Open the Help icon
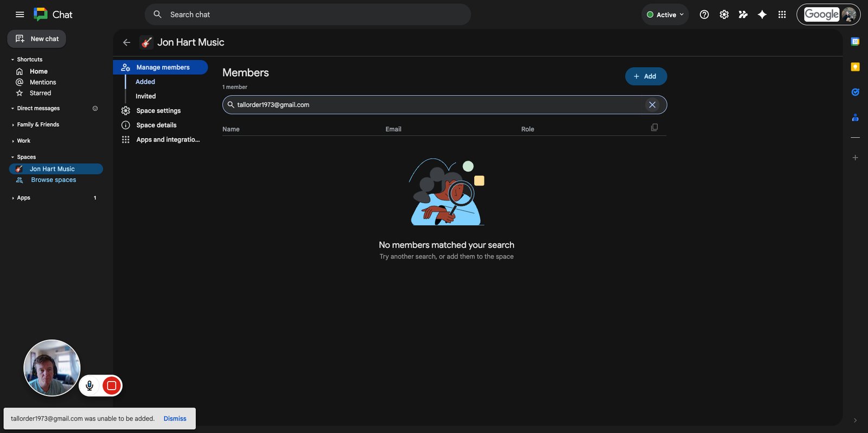The height and width of the screenshot is (433, 868). (704, 15)
